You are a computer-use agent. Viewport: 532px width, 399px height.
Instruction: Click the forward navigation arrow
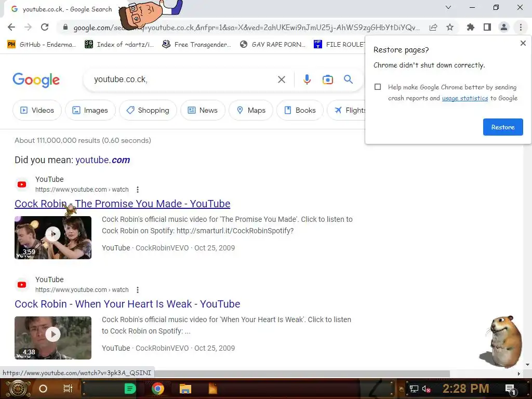tap(28, 27)
